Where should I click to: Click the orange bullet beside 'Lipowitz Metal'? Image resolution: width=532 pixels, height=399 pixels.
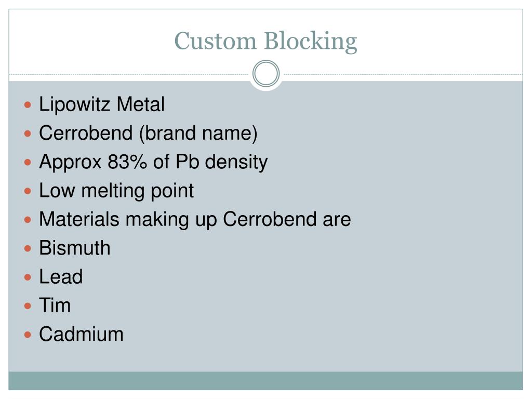tap(28, 105)
